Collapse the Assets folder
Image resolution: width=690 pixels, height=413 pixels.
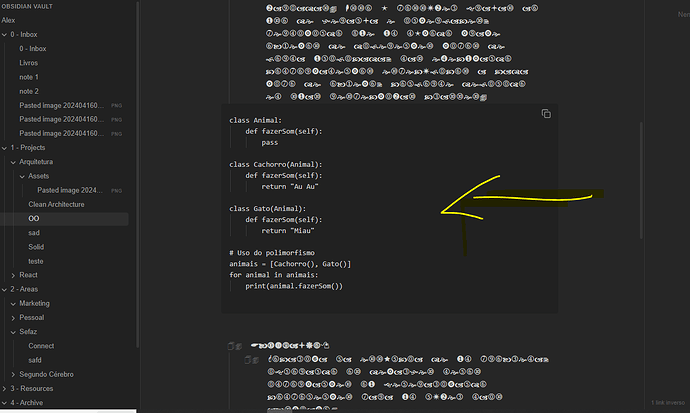(21, 175)
